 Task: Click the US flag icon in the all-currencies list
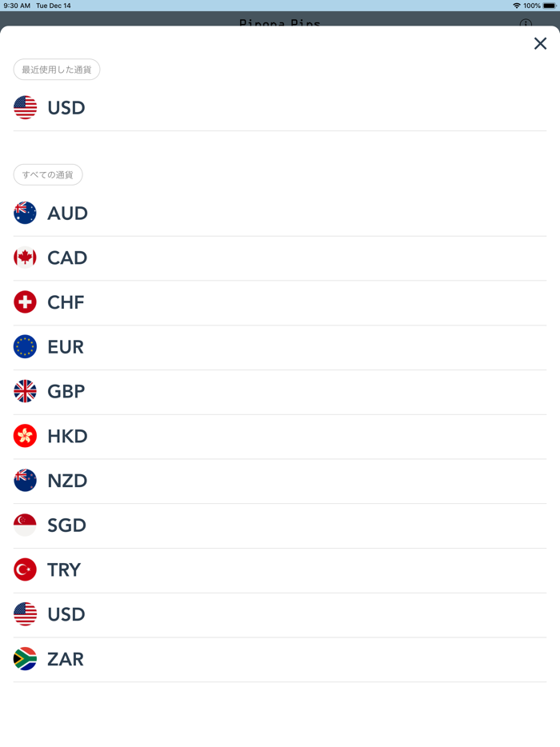25,614
